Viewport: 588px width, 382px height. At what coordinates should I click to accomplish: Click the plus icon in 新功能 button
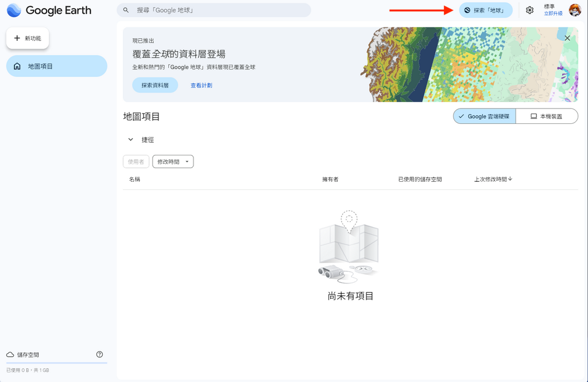(x=17, y=38)
